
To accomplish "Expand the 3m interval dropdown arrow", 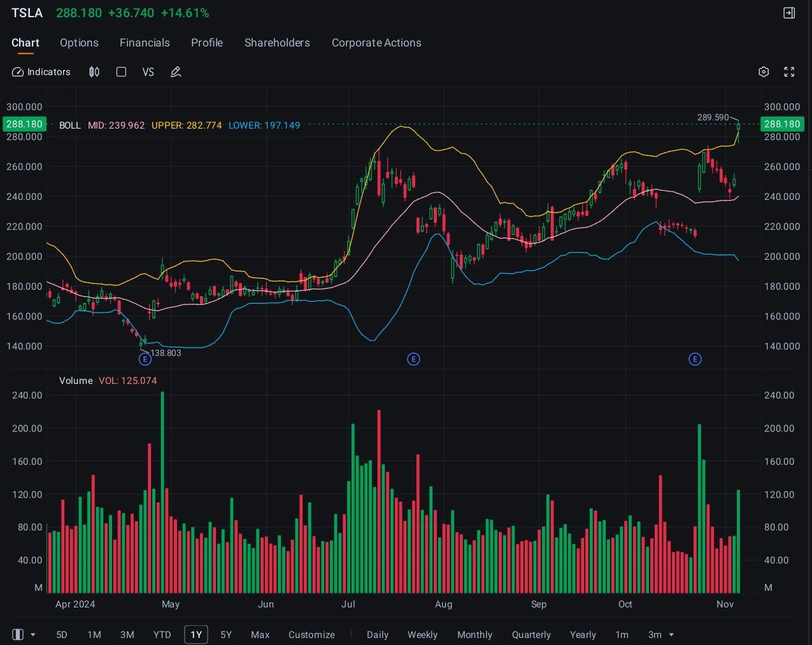I will click(671, 635).
